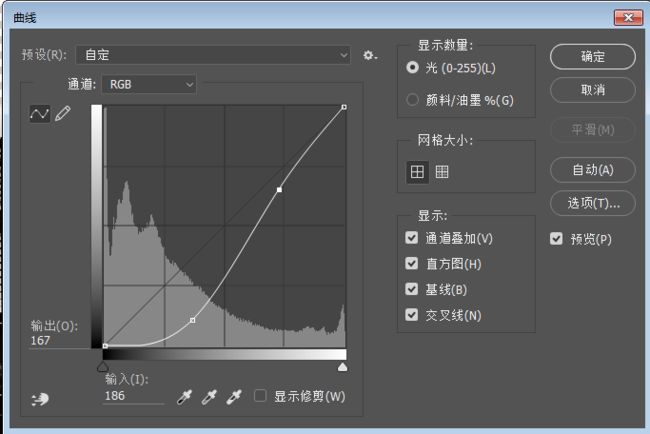Open the 通道 RGB channel dropdown
The image size is (650, 434).
pos(149,85)
